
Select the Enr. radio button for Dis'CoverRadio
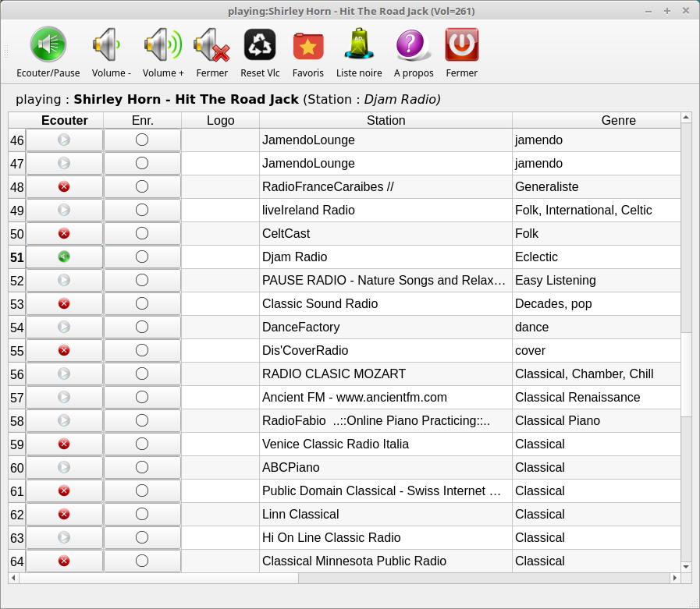(x=142, y=350)
